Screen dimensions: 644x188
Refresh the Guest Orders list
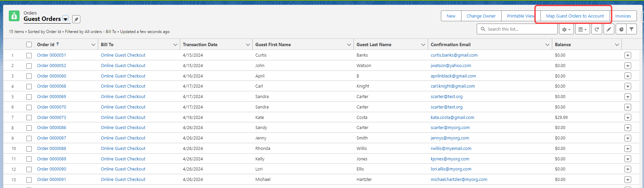(597, 29)
